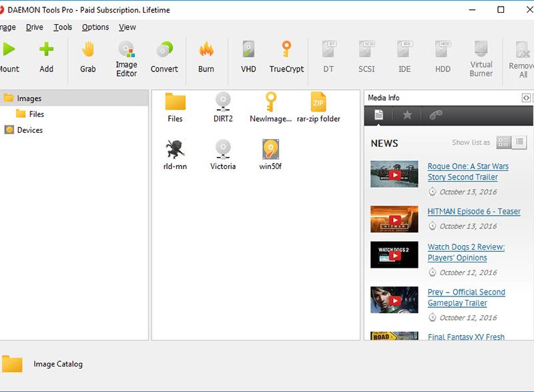Switch to Media Info gamepad tab
The image size is (534, 392).
tap(436, 115)
